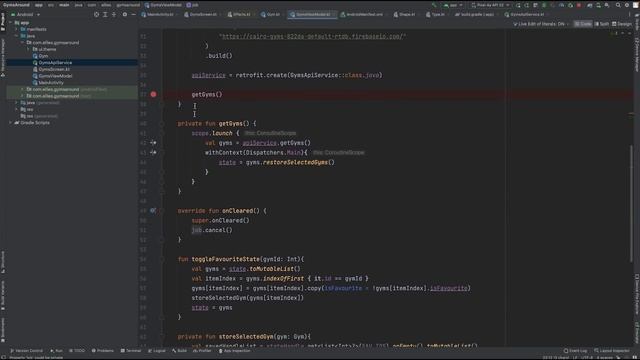Expand the com.alfies.gymsaround androidTest package
Image resolution: width=640 pixels, height=360 pixels.
[23, 89]
